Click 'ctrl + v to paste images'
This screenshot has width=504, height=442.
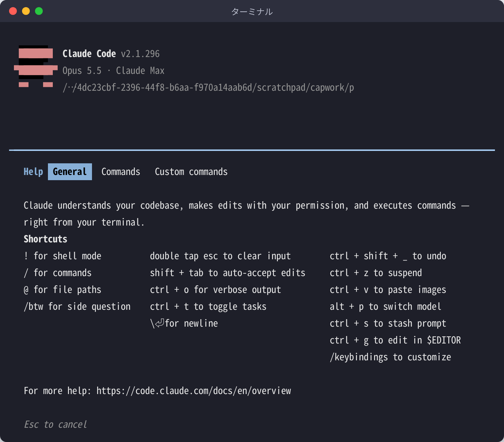(388, 290)
